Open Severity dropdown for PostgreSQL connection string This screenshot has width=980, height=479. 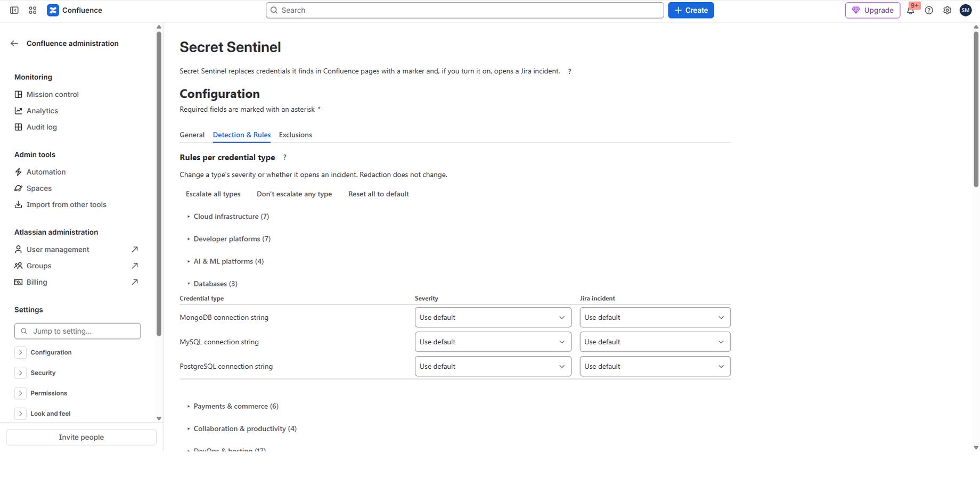point(493,366)
